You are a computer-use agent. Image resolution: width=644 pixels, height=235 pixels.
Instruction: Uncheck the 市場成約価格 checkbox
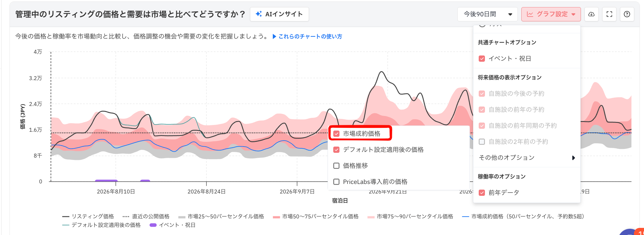336,134
